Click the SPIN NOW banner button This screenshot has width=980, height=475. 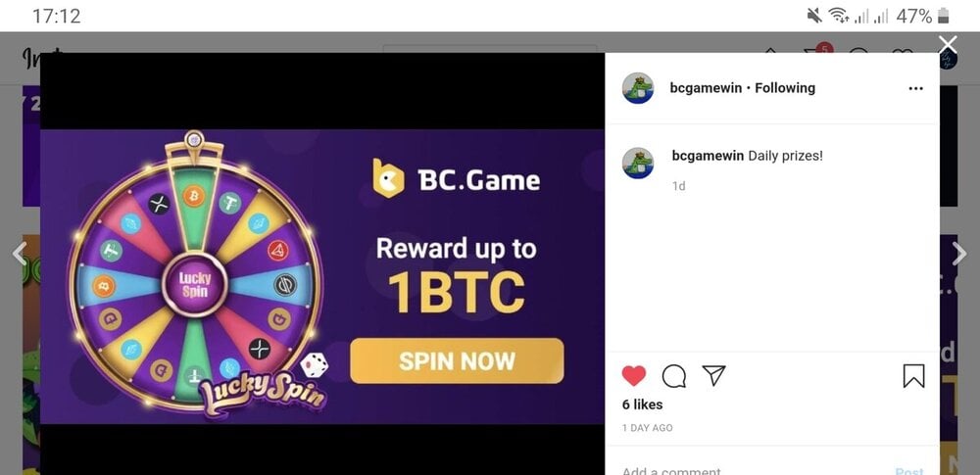[x=457, y=360]
